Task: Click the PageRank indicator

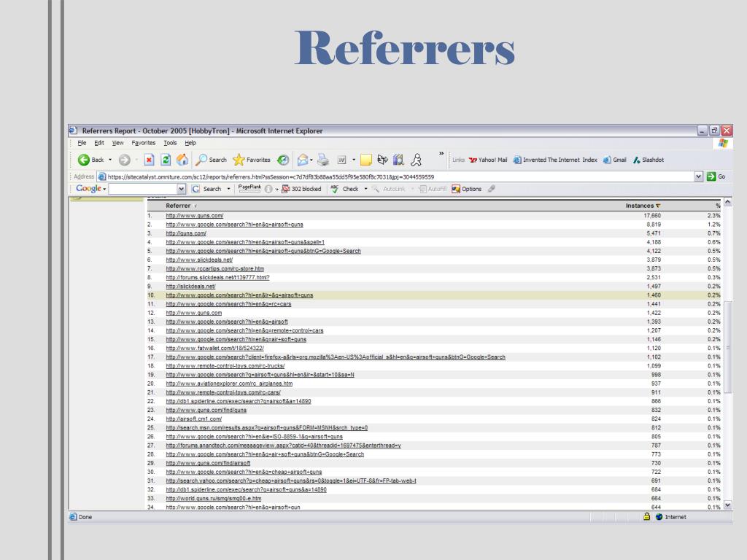Action: pyautogui.click(x=249, y=189)
